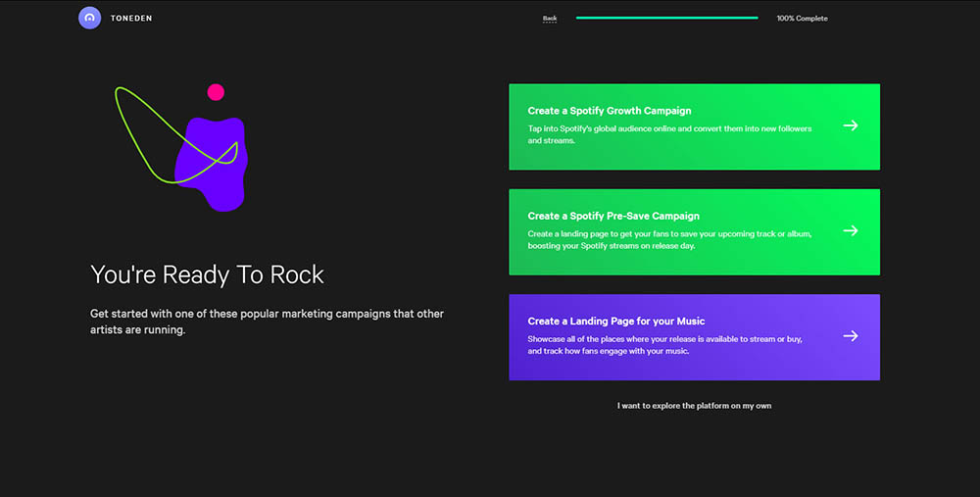Screen dimensions: 980x497
Task: Open the Create a Spotify Pre-Save Campaign card
Action: 695,232
